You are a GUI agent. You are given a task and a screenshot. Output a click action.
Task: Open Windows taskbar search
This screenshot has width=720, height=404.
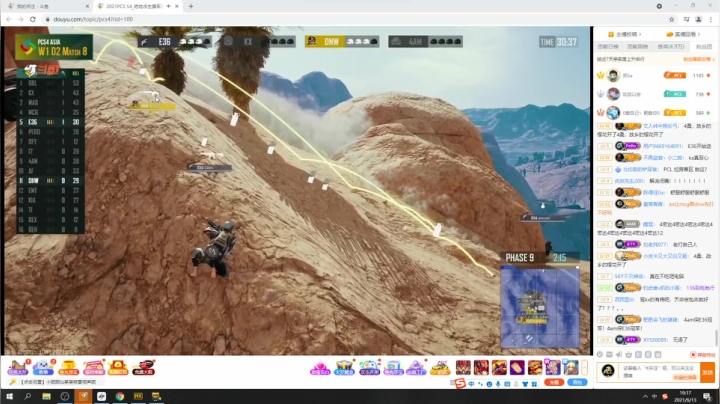point(28,396)
